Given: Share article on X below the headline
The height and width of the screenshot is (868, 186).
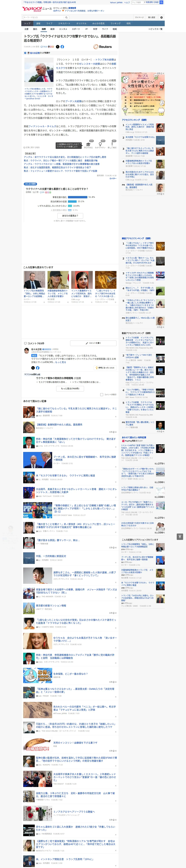Looking at the screenshot, I should pos(57,47).
